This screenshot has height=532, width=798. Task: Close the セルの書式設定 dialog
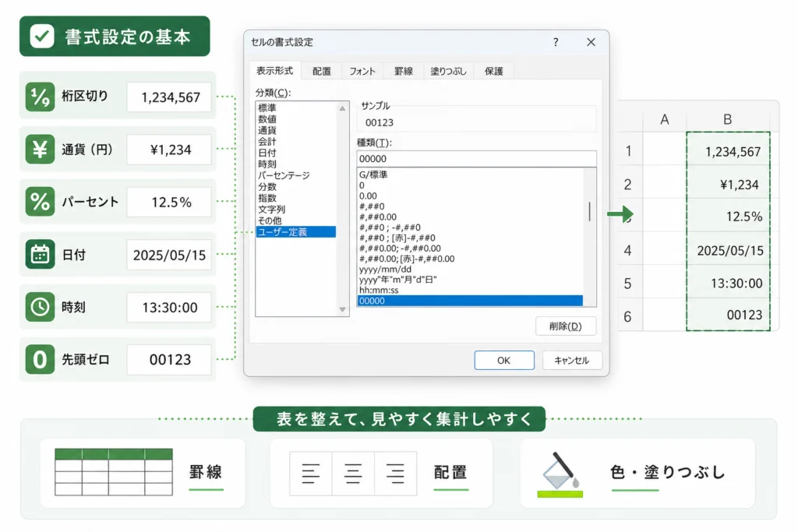591,42
